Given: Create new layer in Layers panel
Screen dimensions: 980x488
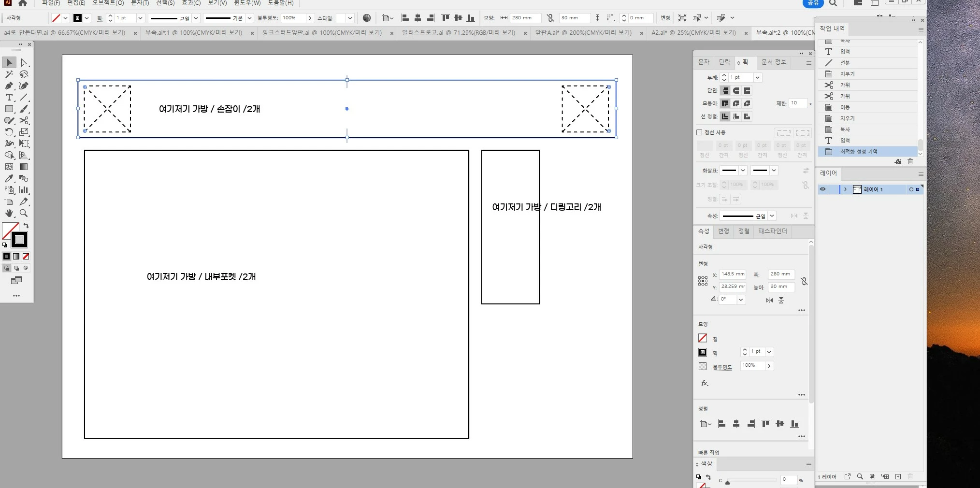Looking at the screenshot, I should click(898, 477).
